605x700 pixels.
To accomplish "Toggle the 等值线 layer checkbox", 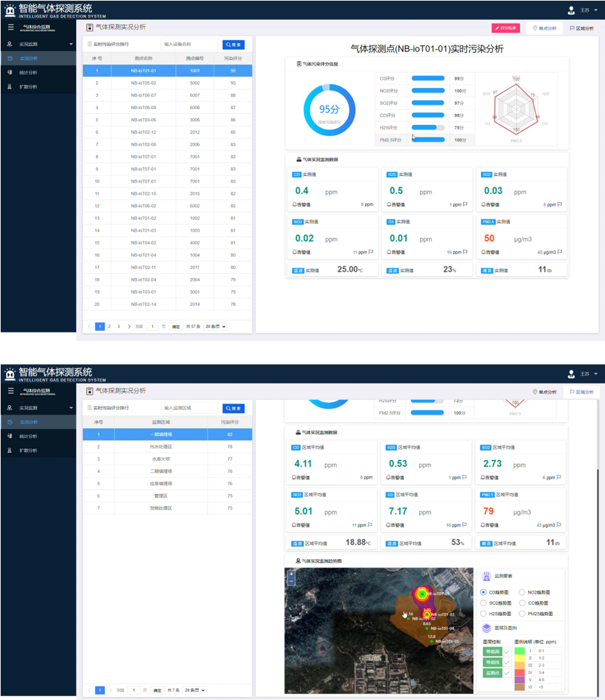I will pyautogui.click(x=506, y=662).
